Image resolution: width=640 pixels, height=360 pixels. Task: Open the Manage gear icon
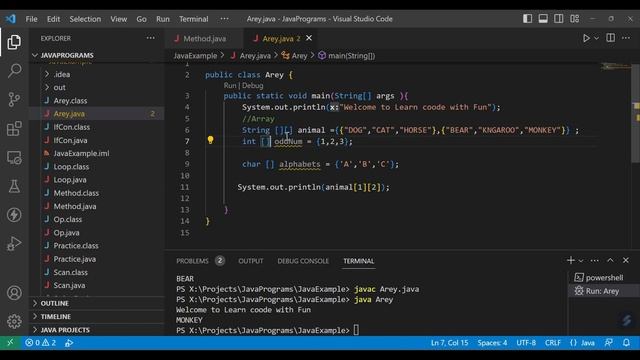point(14,321)
